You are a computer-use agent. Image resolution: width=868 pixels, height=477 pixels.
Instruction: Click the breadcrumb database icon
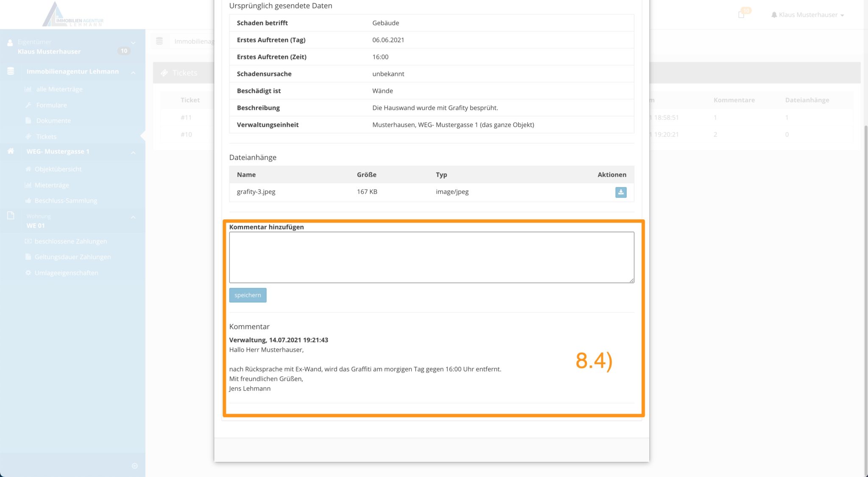[159, 41]
